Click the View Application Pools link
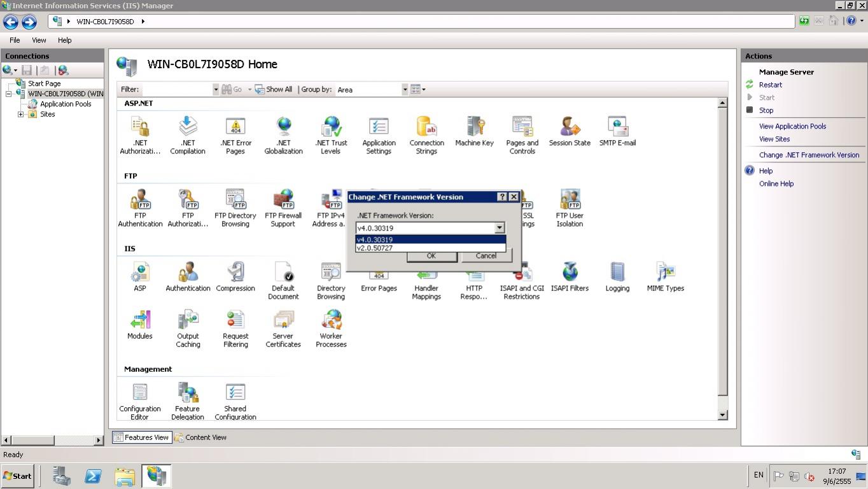This screenshot has height=489, width=868. [x=792, y=126]
